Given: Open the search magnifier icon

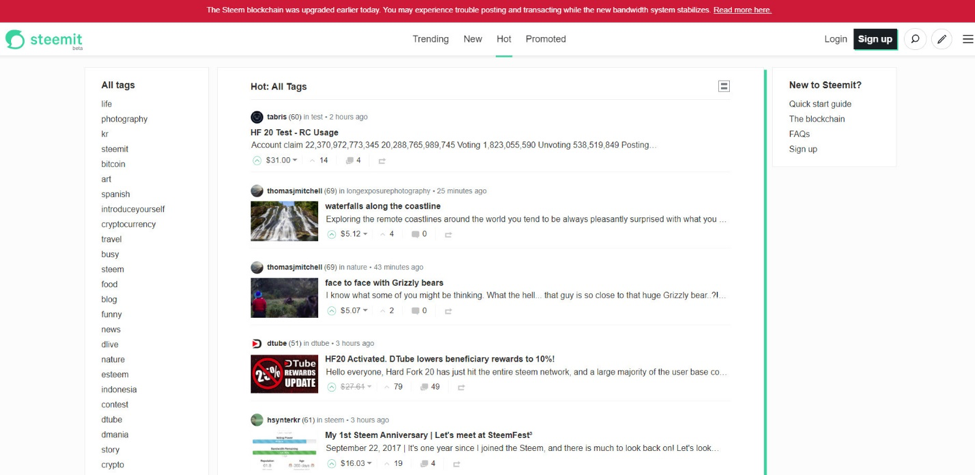Looking at the screenshot, I should click(x=915, y=39).
